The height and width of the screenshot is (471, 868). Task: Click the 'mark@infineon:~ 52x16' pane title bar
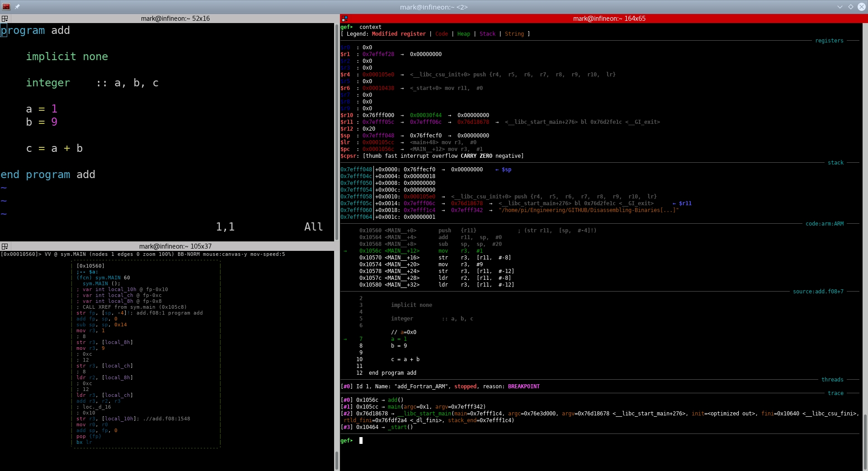pos(175,19)
